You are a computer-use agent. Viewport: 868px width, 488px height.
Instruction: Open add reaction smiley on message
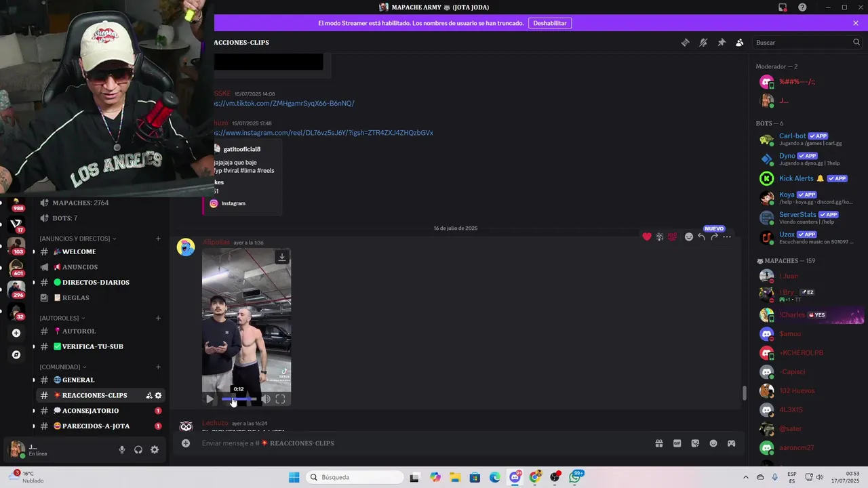coord(689,237)
